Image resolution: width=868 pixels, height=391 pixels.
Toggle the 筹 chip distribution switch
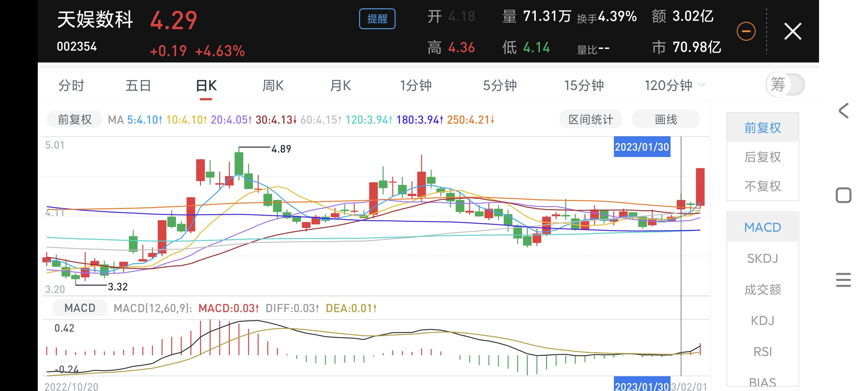[785, 85]
